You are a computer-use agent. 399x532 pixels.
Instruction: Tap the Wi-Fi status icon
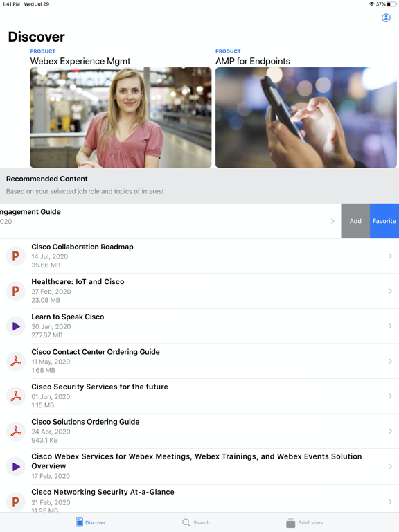(x=371, y=4)
